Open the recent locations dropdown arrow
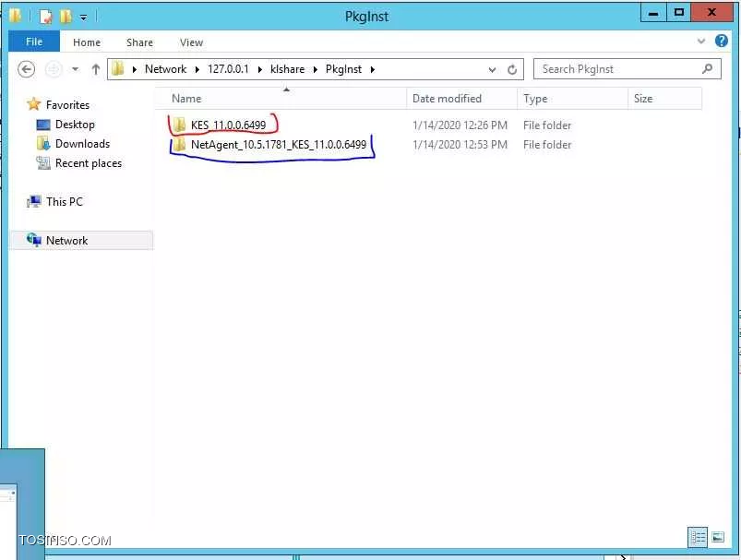This screenshot has width=741, height=560. [75, 69]
